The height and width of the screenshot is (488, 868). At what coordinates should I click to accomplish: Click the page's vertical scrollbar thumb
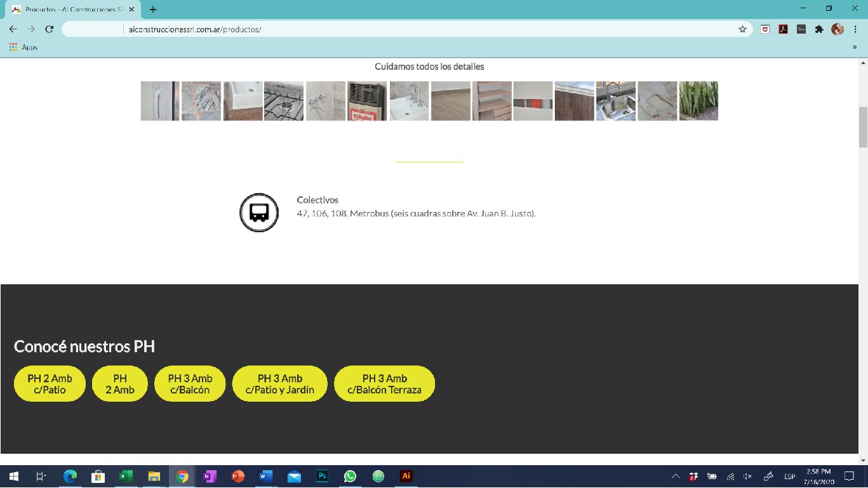[863, 127]
